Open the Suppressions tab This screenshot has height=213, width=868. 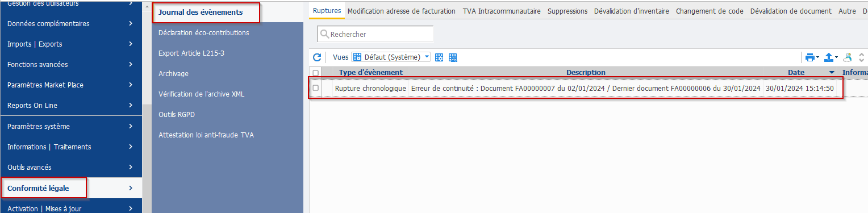click(x=567, y=11)
